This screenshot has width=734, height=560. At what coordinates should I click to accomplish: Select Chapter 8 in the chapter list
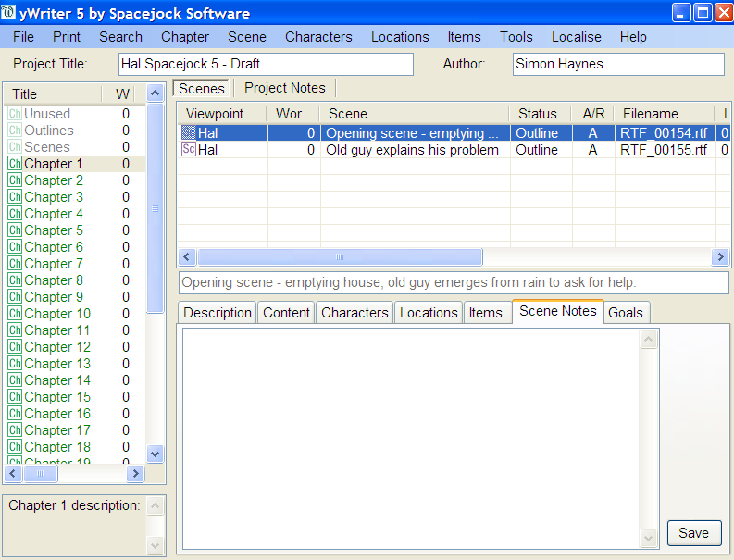54,280
